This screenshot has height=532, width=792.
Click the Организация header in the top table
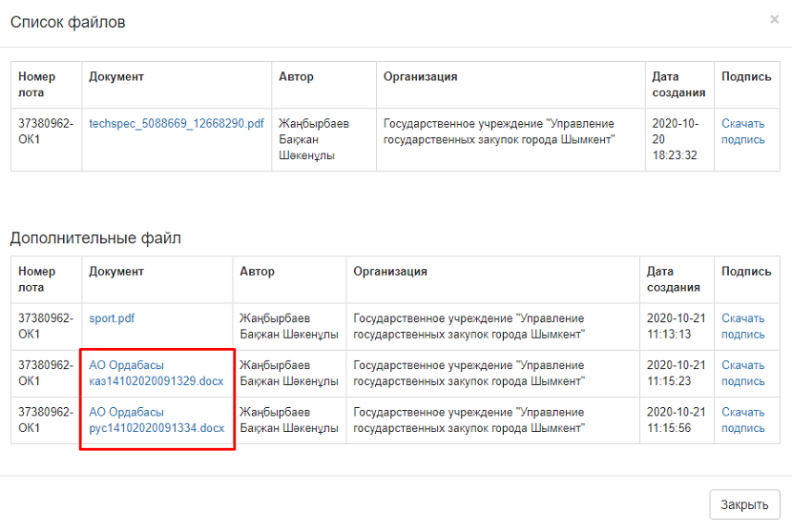[x=420, y=77]
